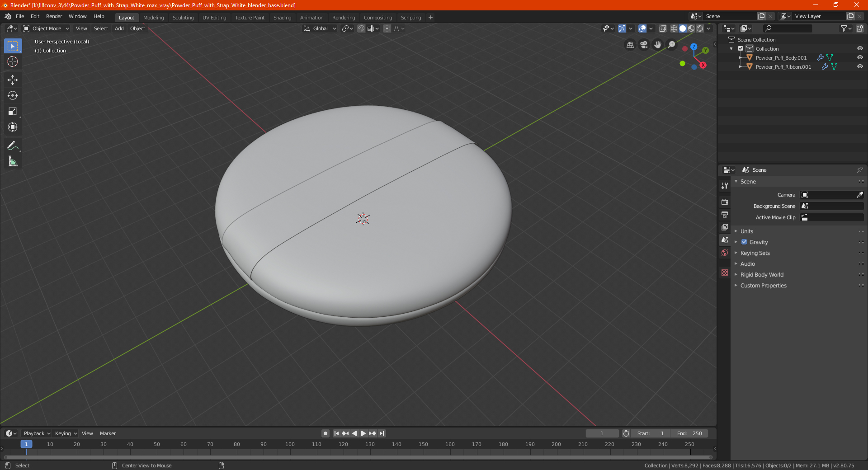Switch to the Modeling workspace tab
This screenshot has height=470, width=868.
pos(154,18)
